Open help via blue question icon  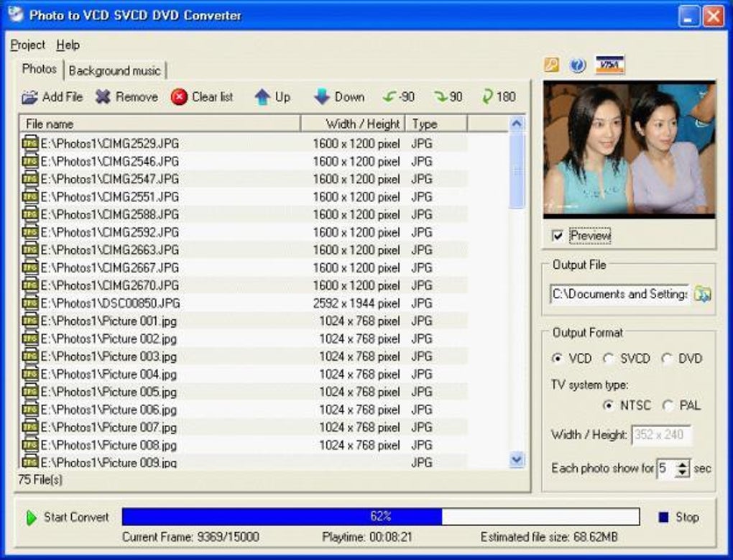[x=578, y=65]
